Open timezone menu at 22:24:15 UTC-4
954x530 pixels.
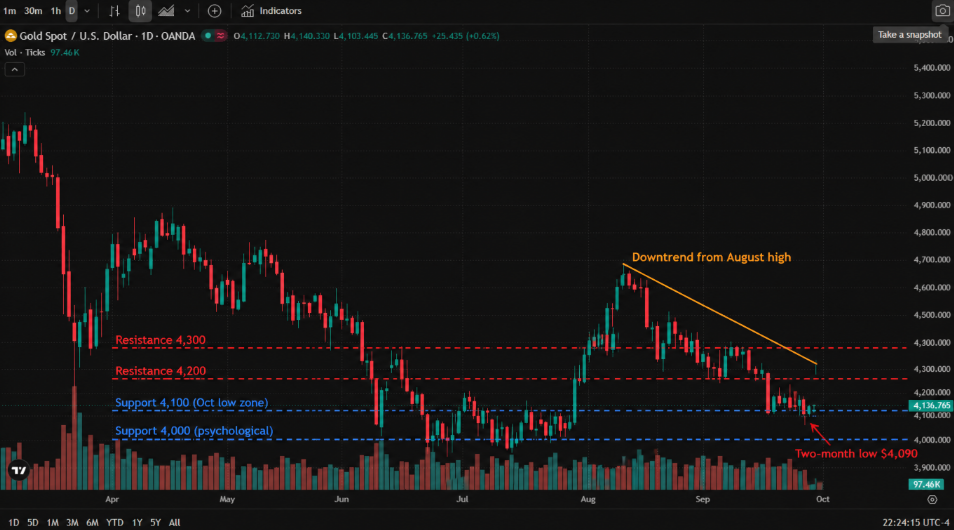tap(916, 522)
